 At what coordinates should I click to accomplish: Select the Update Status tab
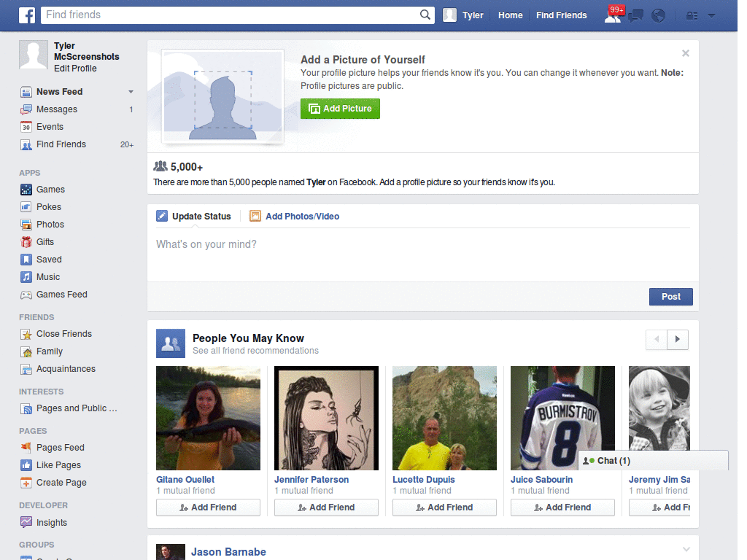194,216
